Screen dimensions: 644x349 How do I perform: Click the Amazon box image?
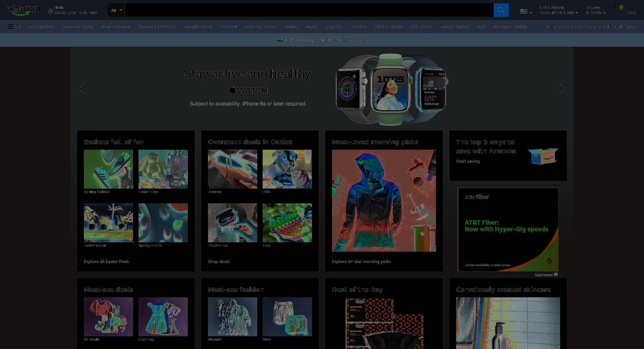[542, 156]
